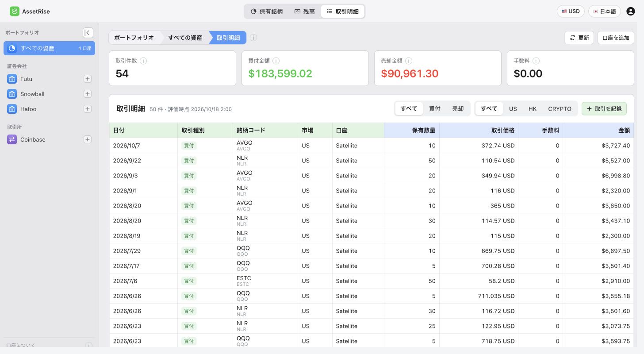Sort by the 日付 column header
The width and height of the screenshot is (644, 354).
coord(143,131)
